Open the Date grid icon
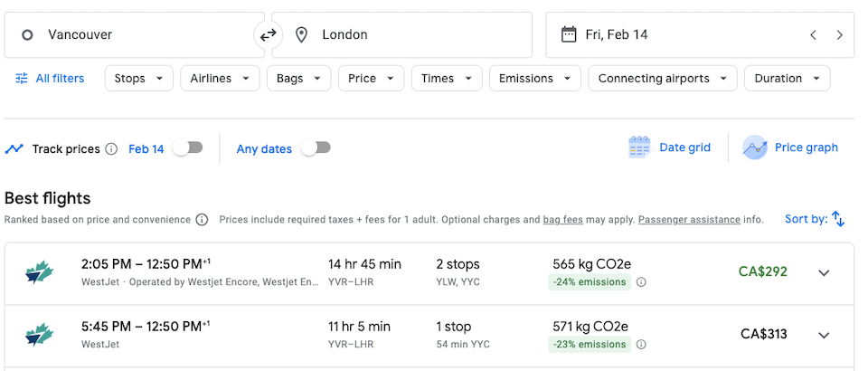868x371 pixels. pos(639,147)
